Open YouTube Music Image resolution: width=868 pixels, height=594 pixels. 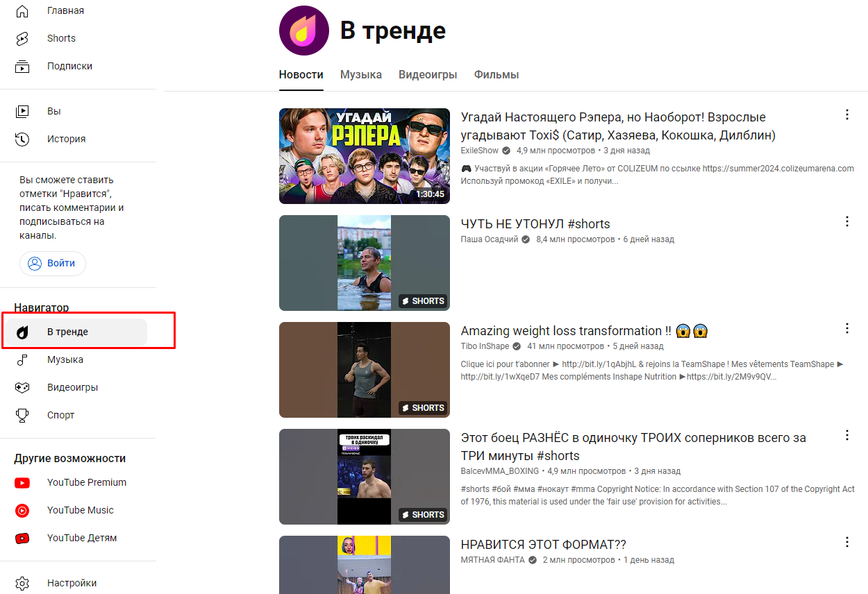coord(78,510)
